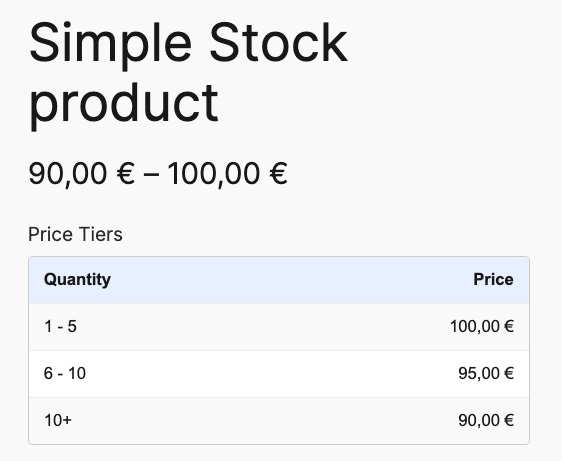Click the 95,00 € tier price
The width and height of the screenshot is (562, 461).
[486, 374]
